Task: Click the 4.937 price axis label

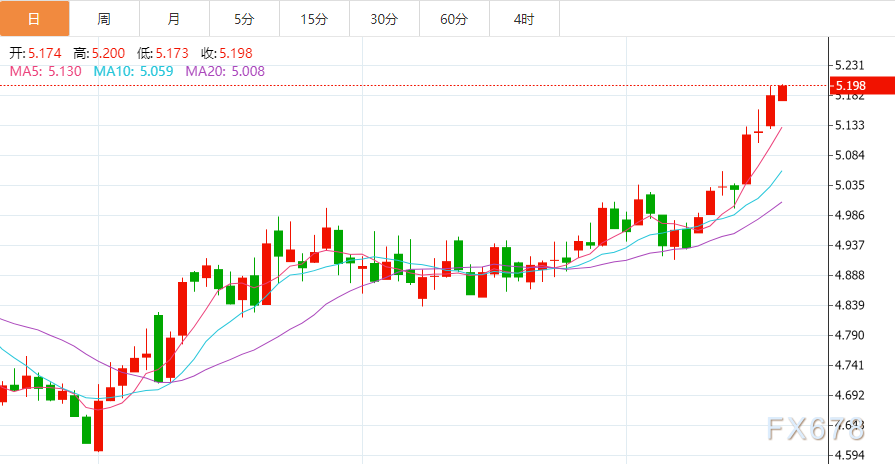Action: point(850,245)
